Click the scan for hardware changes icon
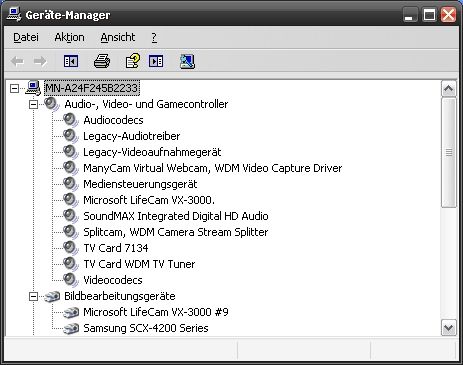The width and height of the screenshot is (463, 365). click(x=187, y=62)
